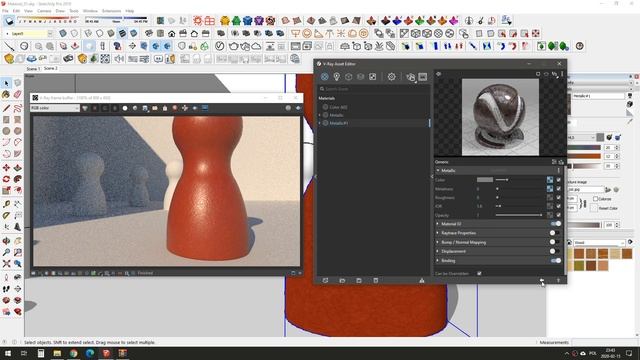Open the File menu
The image size is (640, 360).
pyautogui.click(x=5, y=11)
